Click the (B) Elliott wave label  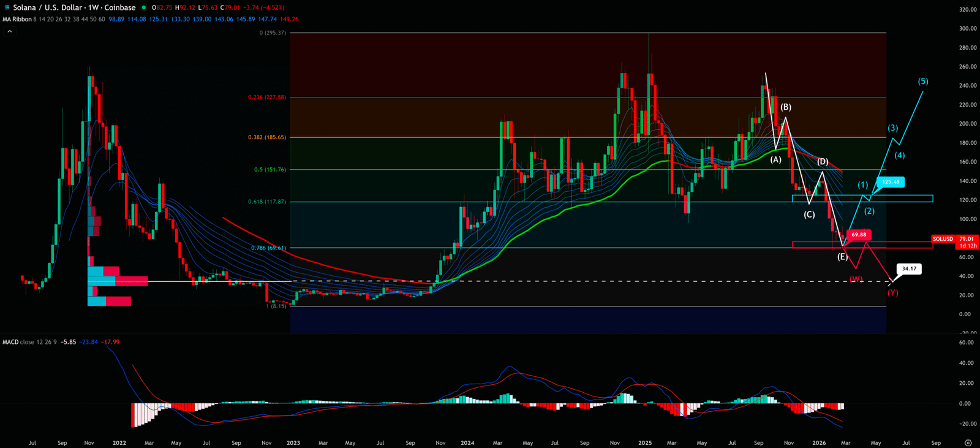tap(785, 107)
